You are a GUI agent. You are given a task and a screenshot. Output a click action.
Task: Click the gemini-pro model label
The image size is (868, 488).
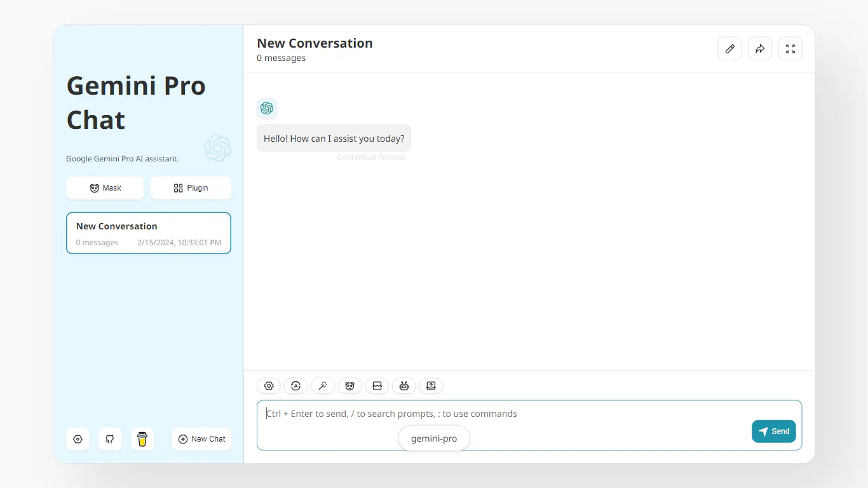click(434, 438)
